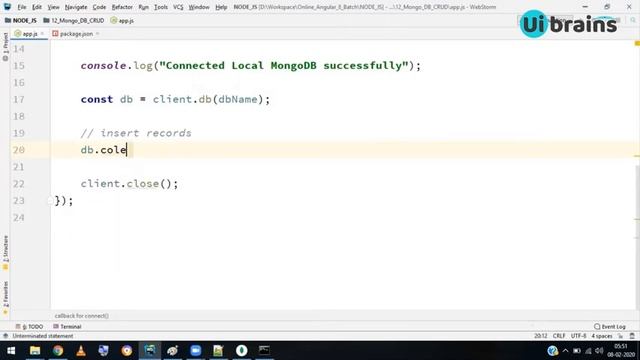The image size is (640, 360).
Task: Open the Navigate menu
Action: pos(76,7)
